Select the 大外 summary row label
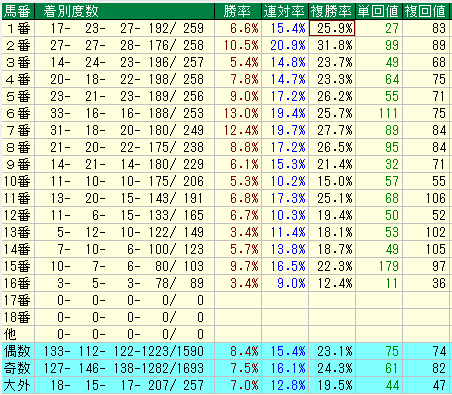The image size is (452, 395). point(18,385)
